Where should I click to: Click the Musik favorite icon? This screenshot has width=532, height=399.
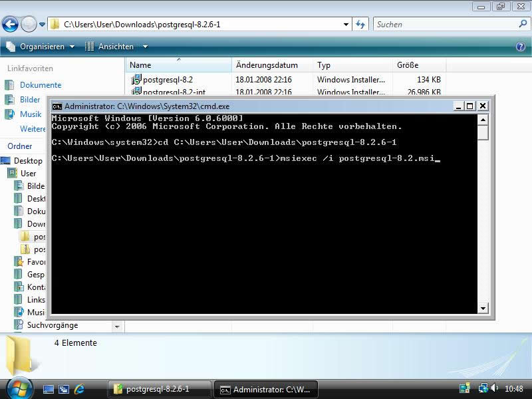[9, 114]
